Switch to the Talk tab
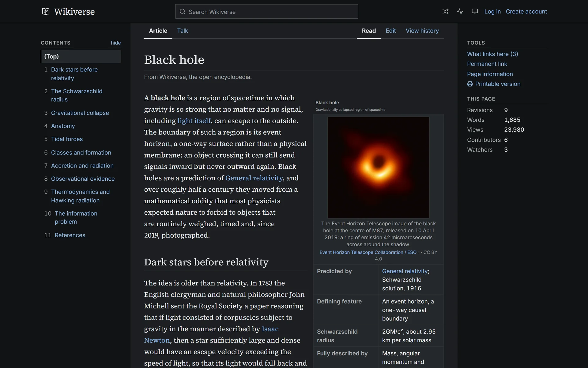This screenshot has width=588, height=368. pos(183,31)
